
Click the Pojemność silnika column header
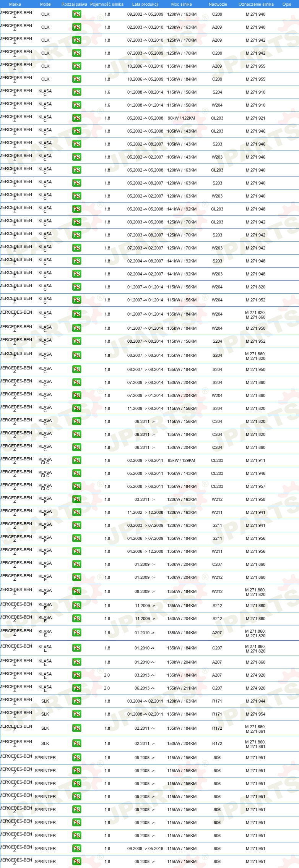107,4
